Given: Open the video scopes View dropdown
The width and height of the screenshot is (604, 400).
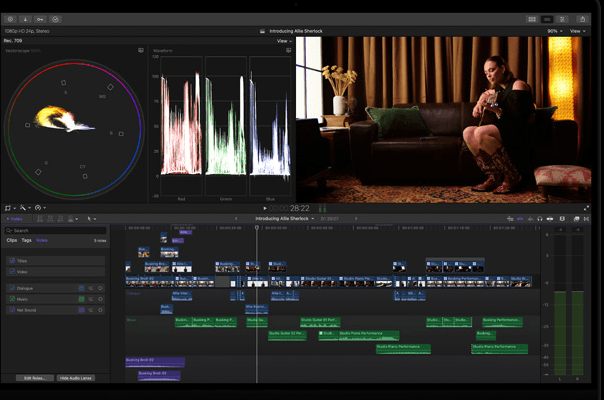Looking at the screenshot, I should tap(284, 41).
